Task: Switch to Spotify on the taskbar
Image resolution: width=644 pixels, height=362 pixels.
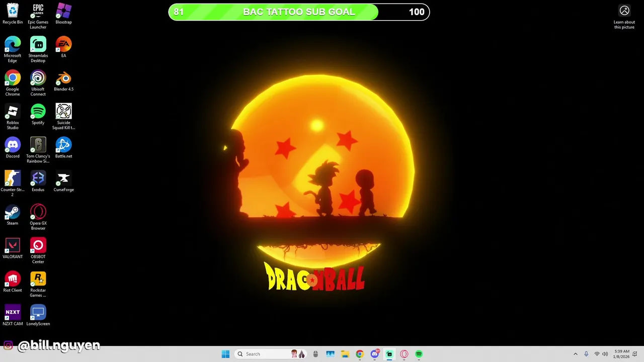Action: 419,354
